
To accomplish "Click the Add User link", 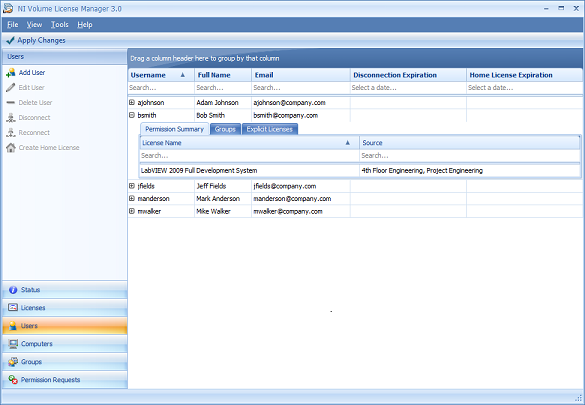I will [x=32, y=73].
